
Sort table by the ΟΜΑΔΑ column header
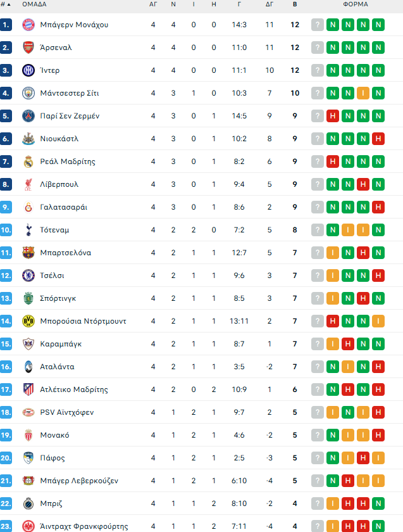[34, 4]
